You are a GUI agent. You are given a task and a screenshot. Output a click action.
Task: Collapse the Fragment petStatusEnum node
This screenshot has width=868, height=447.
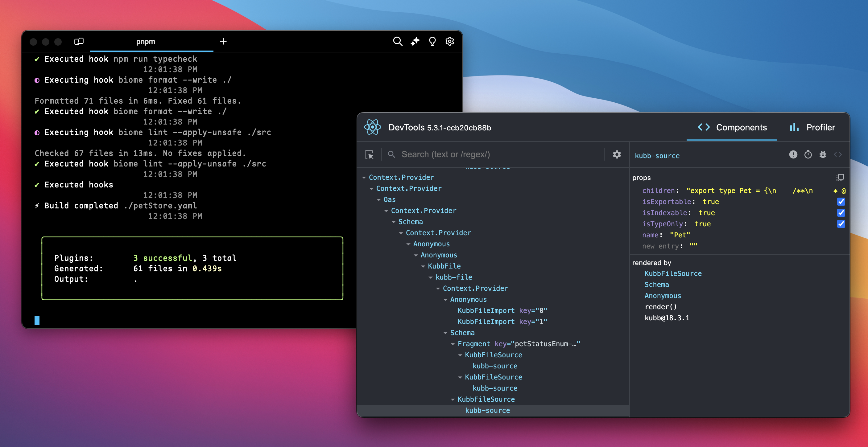pos(453,344)
